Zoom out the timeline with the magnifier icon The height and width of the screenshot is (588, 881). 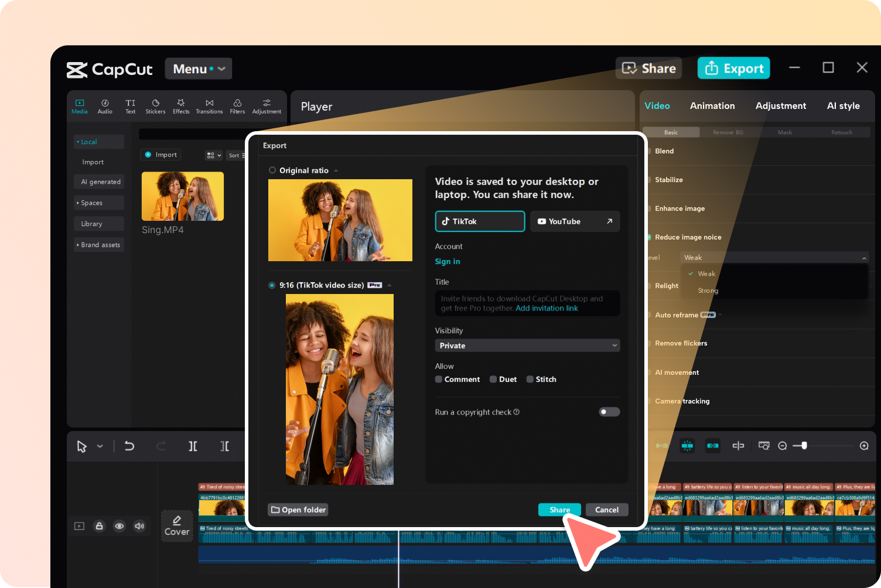tap(783, 446)
